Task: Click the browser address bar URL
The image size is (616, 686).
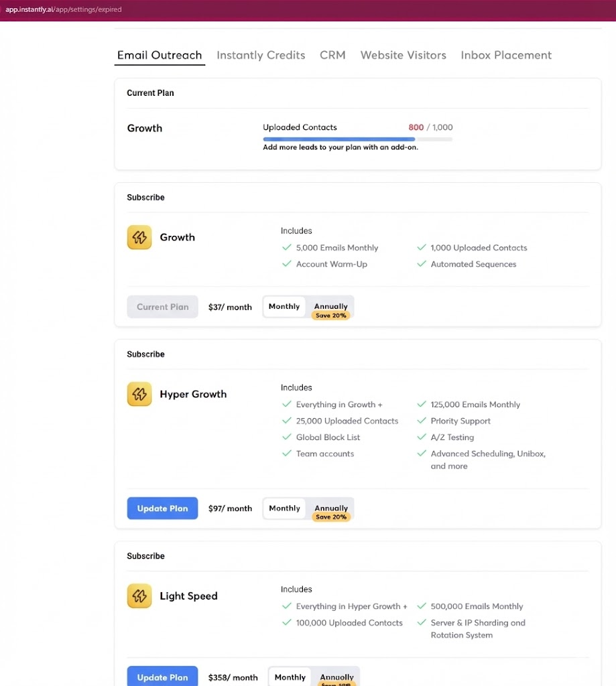Action: click(x=64, y=9)
